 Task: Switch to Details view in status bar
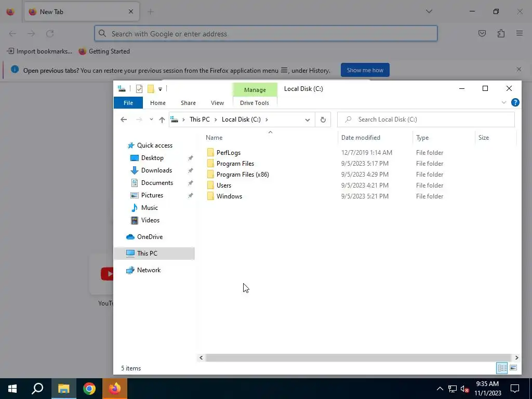pos(502,368)
